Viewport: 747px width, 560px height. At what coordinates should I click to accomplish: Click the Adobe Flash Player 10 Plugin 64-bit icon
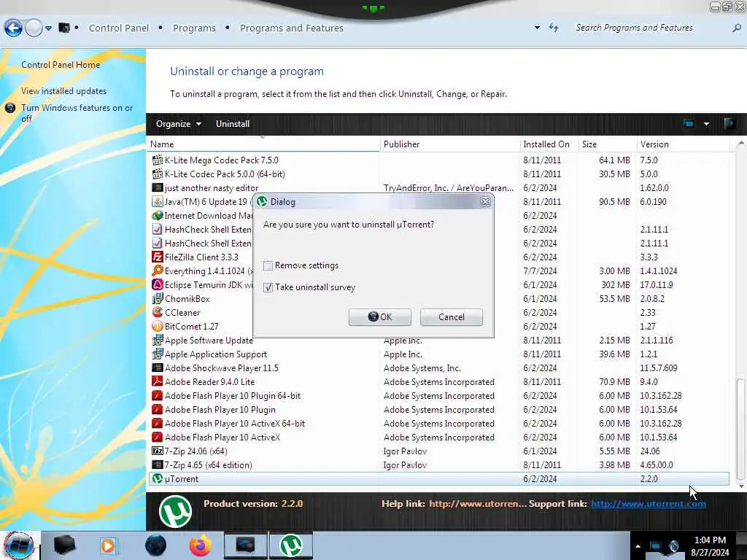(x=158, y=395)
